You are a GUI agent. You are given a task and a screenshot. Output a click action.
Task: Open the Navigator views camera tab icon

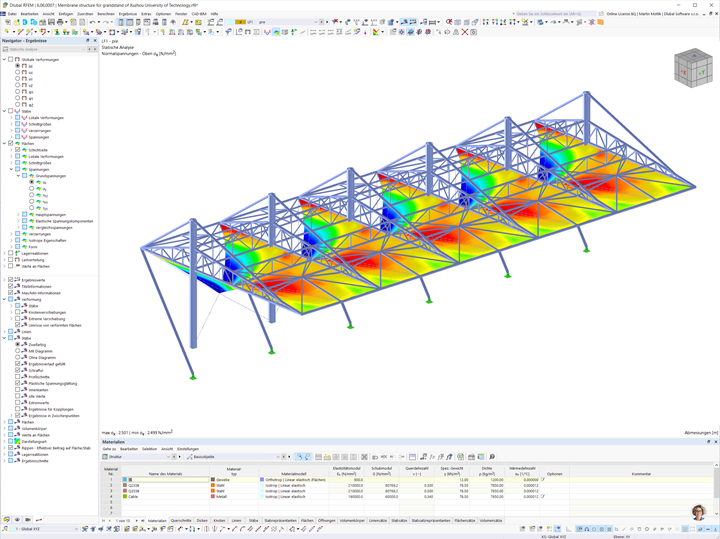pos(28,520)
